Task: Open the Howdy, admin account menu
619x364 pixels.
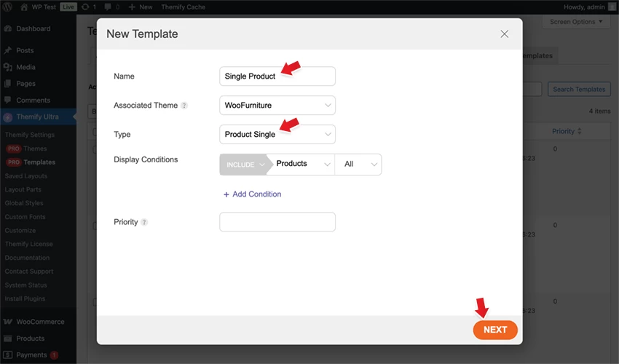Action: click(590, 7)
